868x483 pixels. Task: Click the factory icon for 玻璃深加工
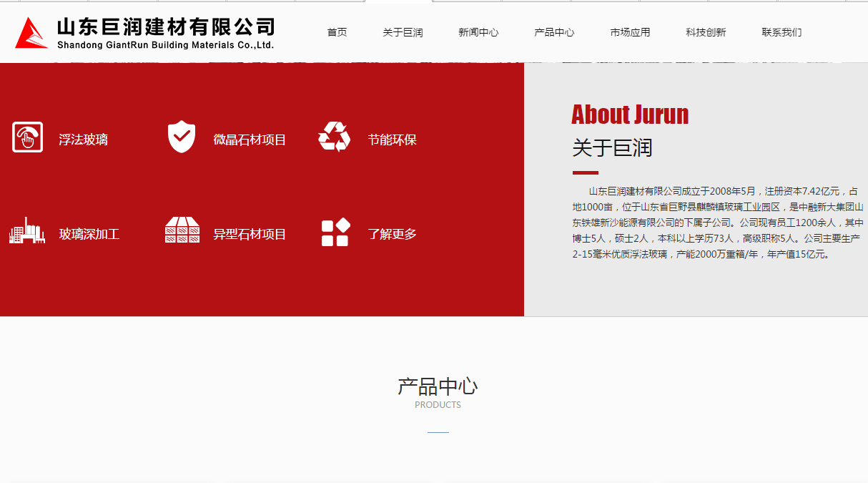click(x=27, y=232)
